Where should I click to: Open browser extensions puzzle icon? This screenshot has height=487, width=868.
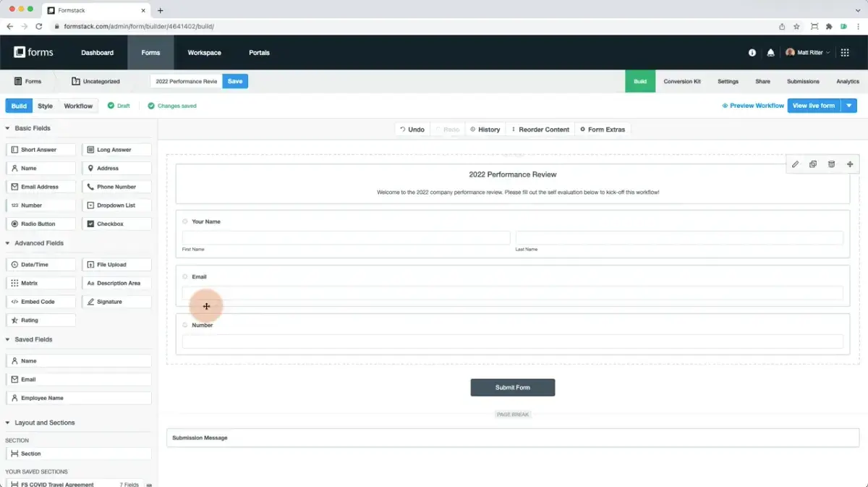point(829,26)
